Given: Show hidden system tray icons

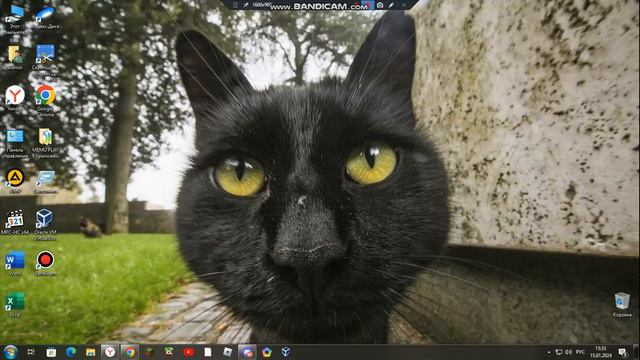Looking at the screenshot, I should coord(549,352).
